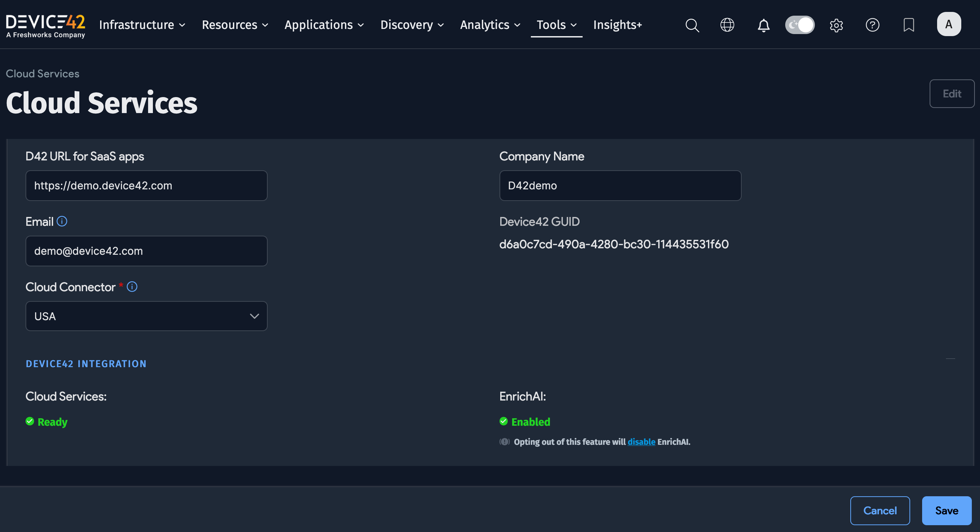Open the notifications bell
This screenshot has width=980, height=532.
click(763, 25)
